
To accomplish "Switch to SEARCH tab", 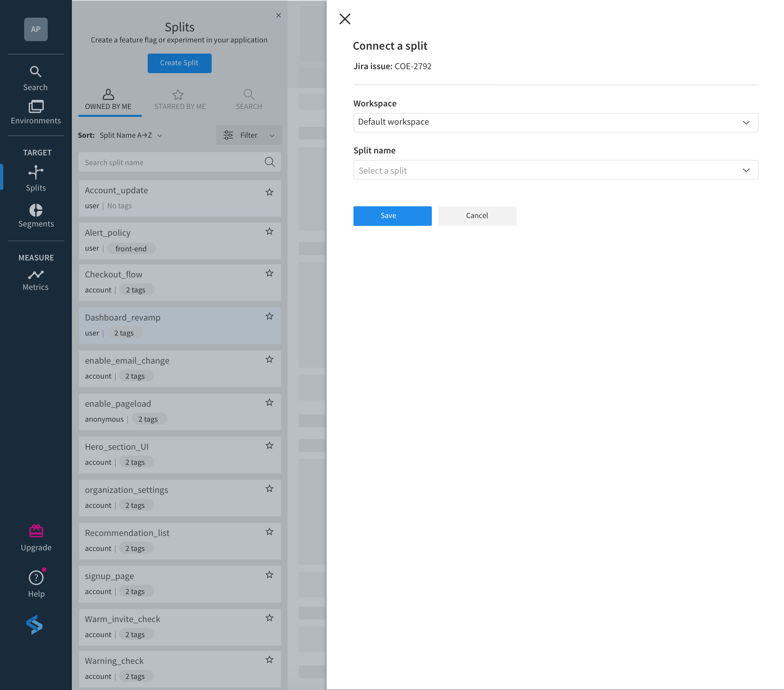I will click(x=249, y=99).
